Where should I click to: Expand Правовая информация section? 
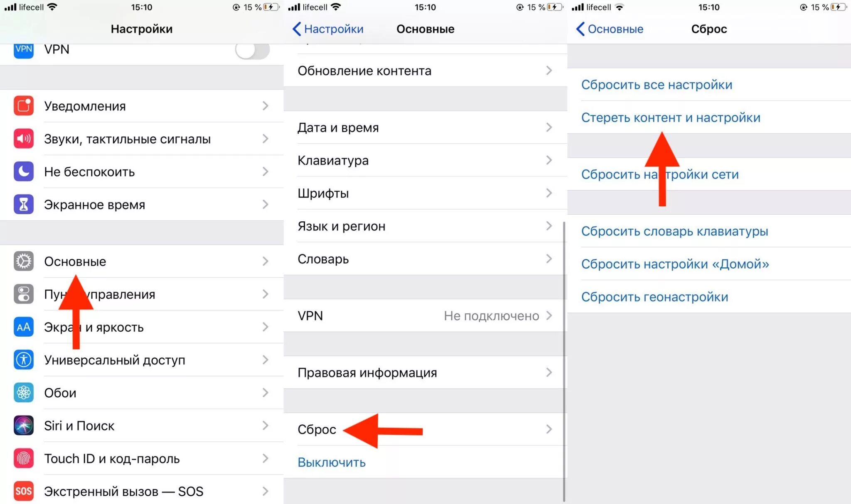[x=425, y=372]
